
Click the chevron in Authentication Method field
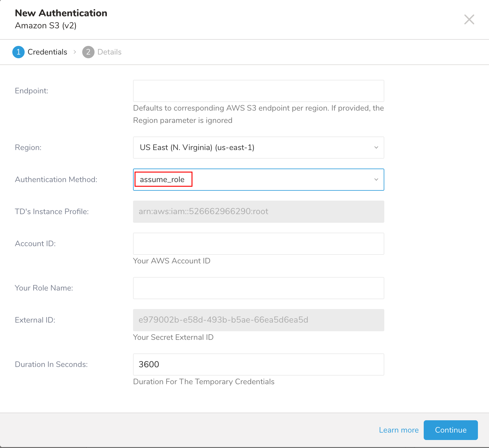click(x=376, y=180)
